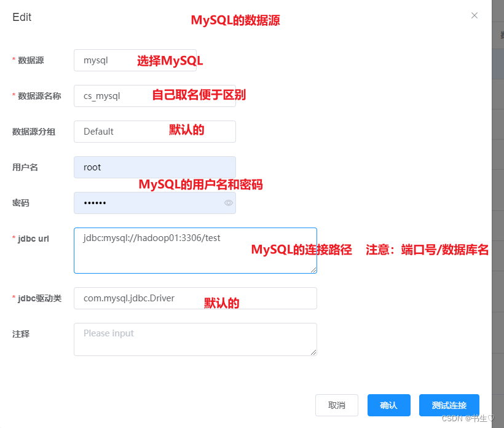Close the Edit dialog with X icon
This screenshot has height=428, width=504.
(474, 15)
